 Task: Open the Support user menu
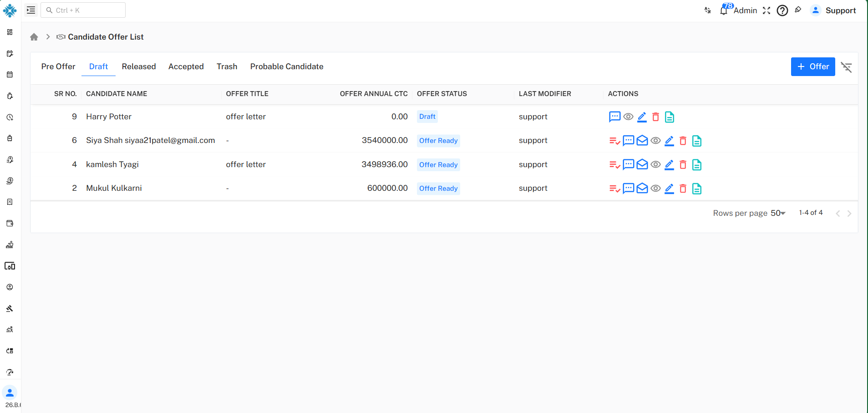[833, 10]
